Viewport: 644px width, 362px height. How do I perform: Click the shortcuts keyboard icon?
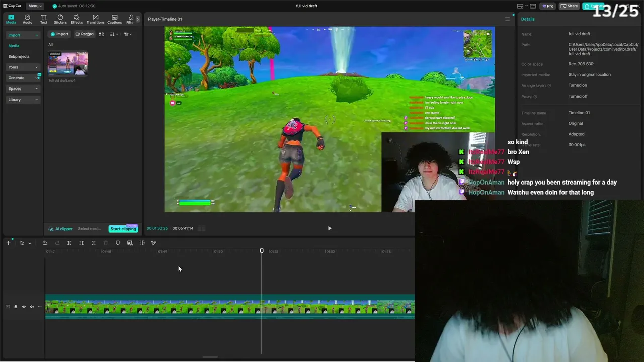tap(534, 6)
